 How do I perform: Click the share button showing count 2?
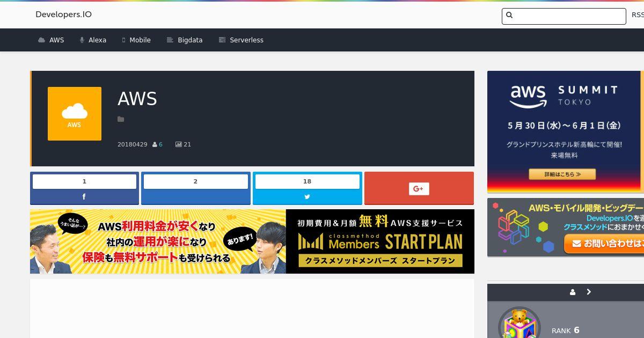pos(196,188)
